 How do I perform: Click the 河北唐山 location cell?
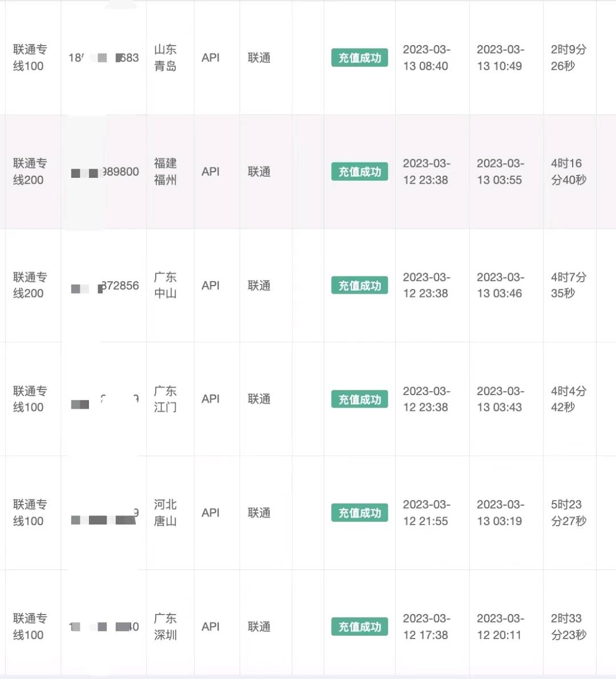pos(165,513)
